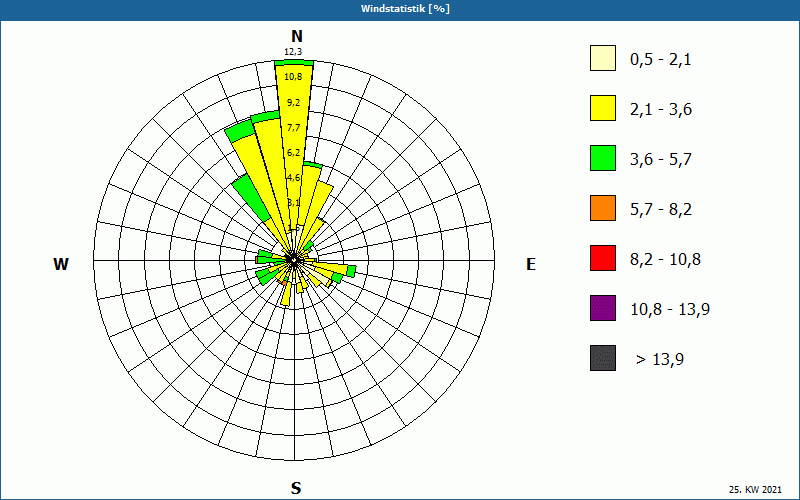Viewport: 800px width, 500px height.
Task: Click the legend label 0,5 - 2,1
Action: 661,60
